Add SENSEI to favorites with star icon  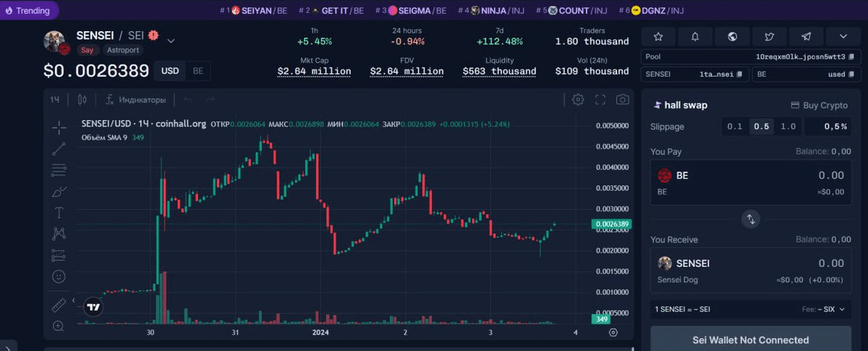tap(658, 36)
